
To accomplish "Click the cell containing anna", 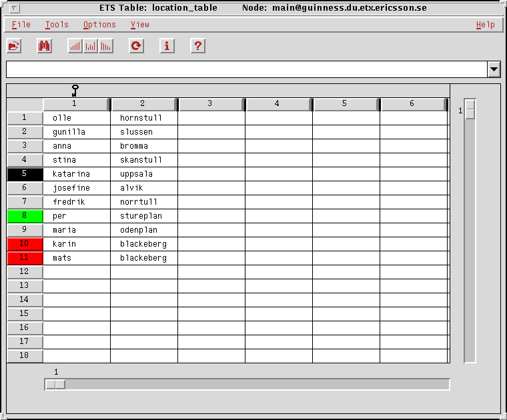I will [77, 146].
